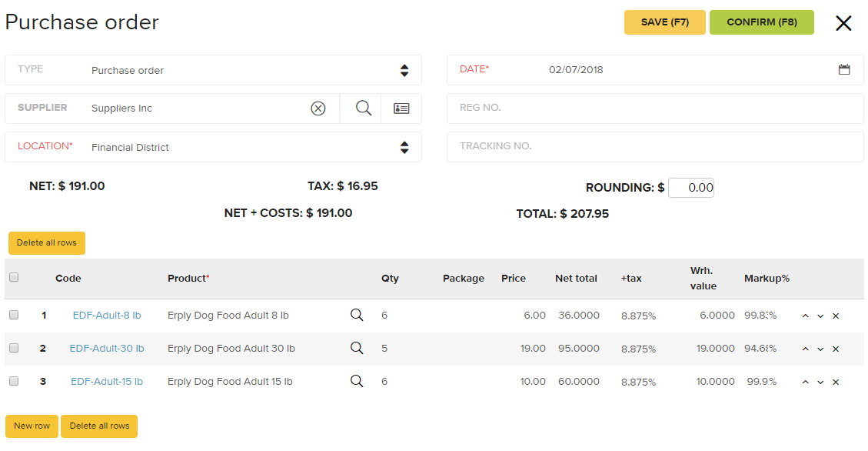Expand the Location dropdown
The height and width of the screenshot is (451, 868).
point(404,147)
